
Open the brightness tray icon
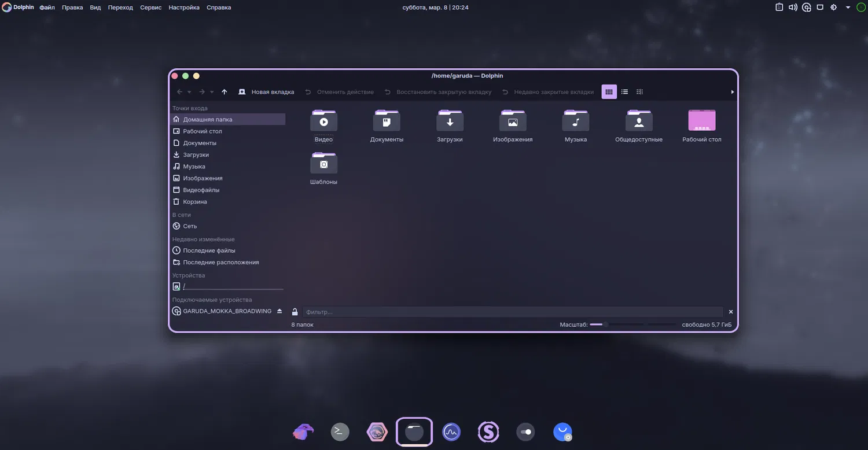pos(834,8)
